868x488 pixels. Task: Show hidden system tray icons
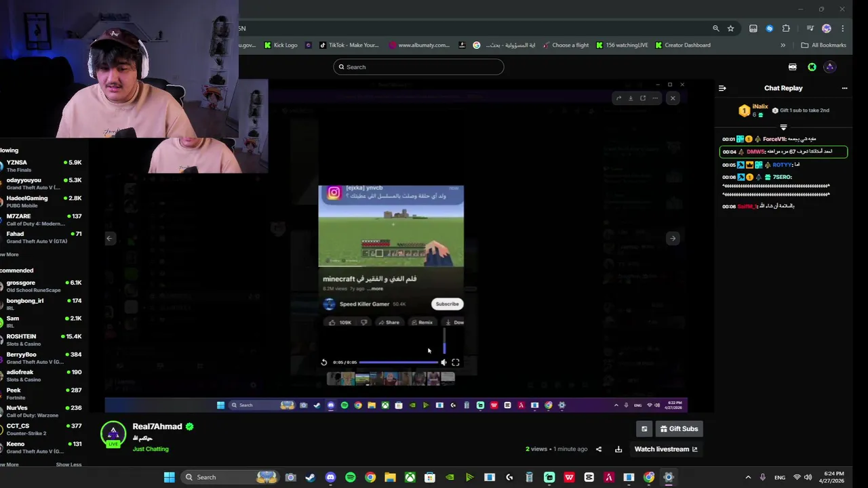pyautogui.click(x=748, y=477)
